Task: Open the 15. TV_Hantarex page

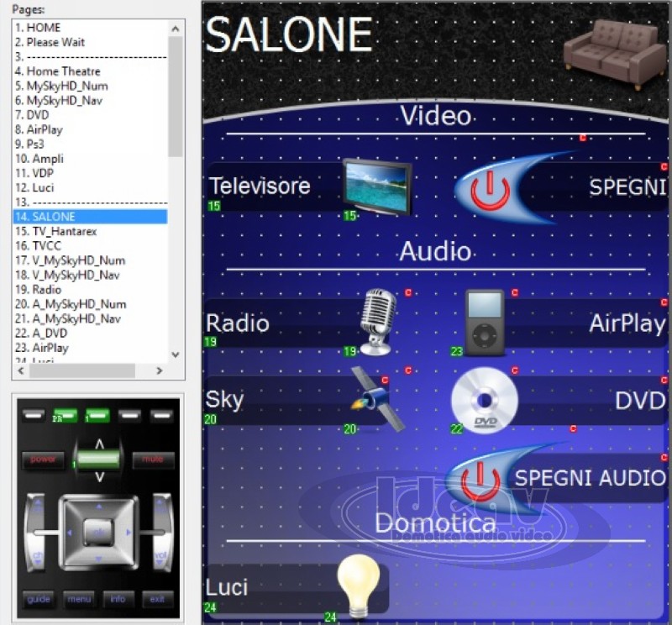Action: pos(90,231)
